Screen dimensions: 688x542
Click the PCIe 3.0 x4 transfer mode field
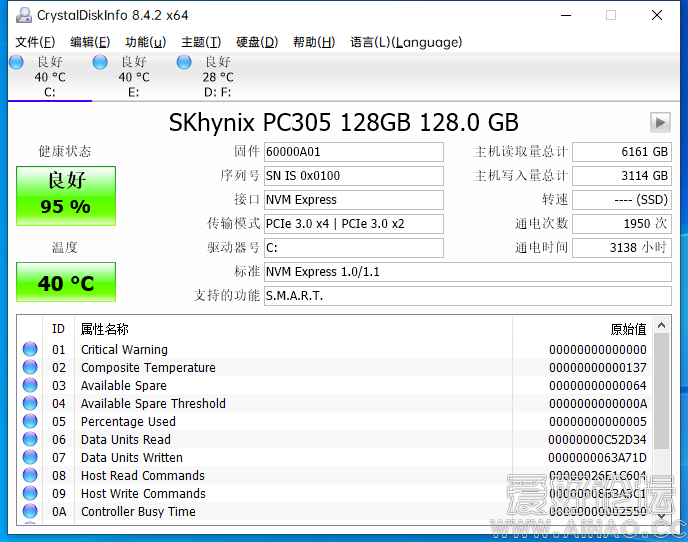[x=354, y=224]
